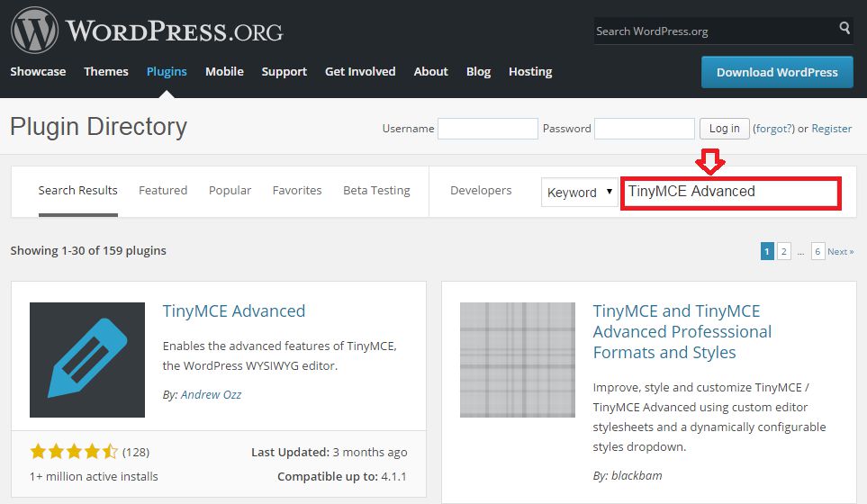Open the plaid placeholder plugin thumbnail

click(x=518, y=360)
